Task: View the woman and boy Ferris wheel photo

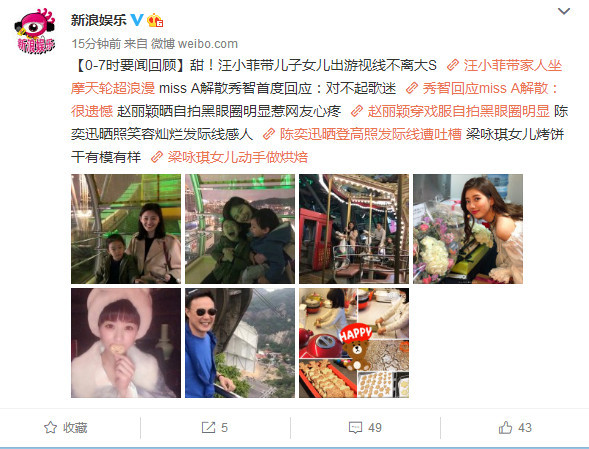Action: pos(126,229)
